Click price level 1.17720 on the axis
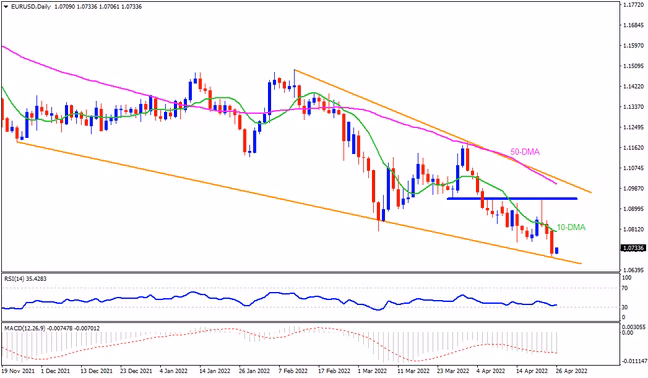 coord(634,5)
